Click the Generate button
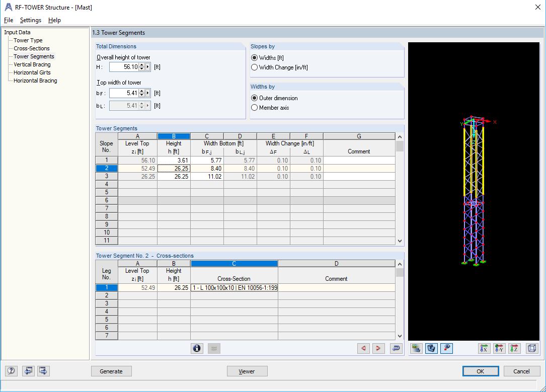Screen dimensions: 546x392 point(111,371)
